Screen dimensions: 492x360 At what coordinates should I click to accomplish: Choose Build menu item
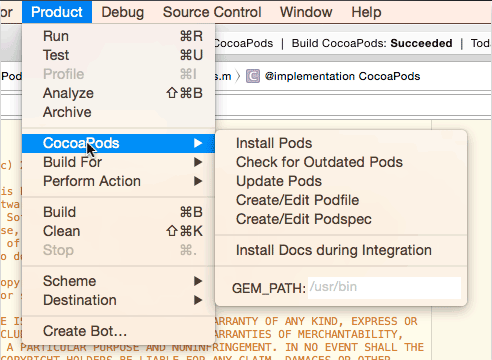click(x=118, y=212)
